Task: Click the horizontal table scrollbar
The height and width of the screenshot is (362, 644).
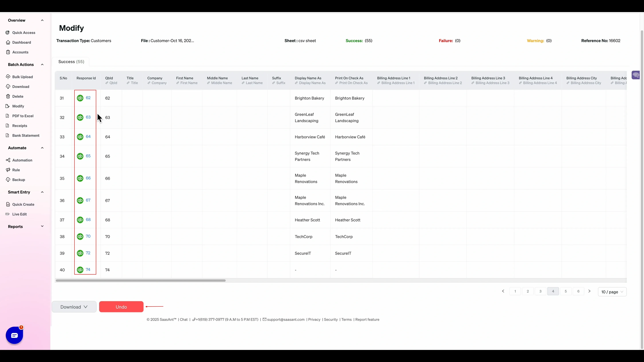Action: click(x=141, y=281)
